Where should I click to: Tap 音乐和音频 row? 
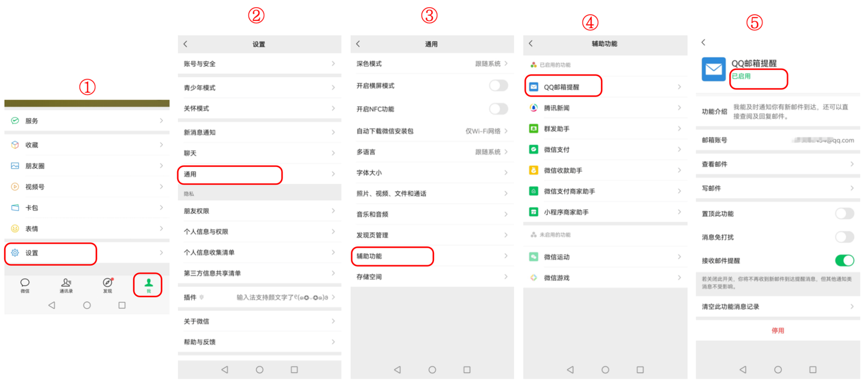(432, 215)
